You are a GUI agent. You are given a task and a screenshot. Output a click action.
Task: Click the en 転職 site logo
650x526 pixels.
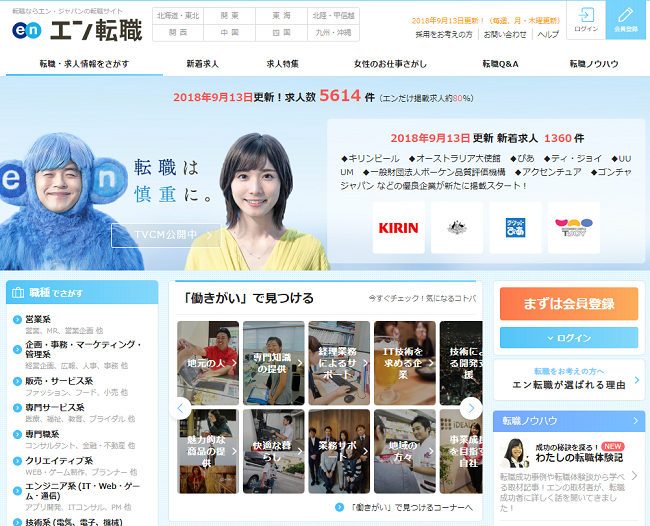77,30
